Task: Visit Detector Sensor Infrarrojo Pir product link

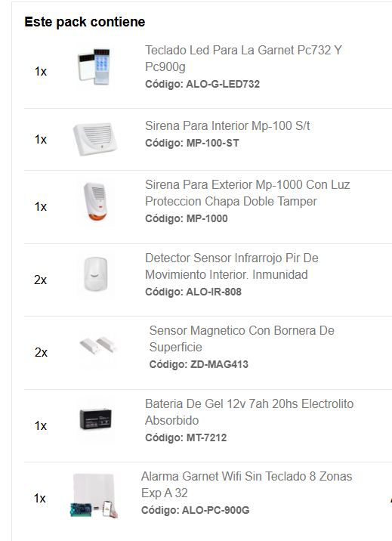Action: [x=231, y=267]
